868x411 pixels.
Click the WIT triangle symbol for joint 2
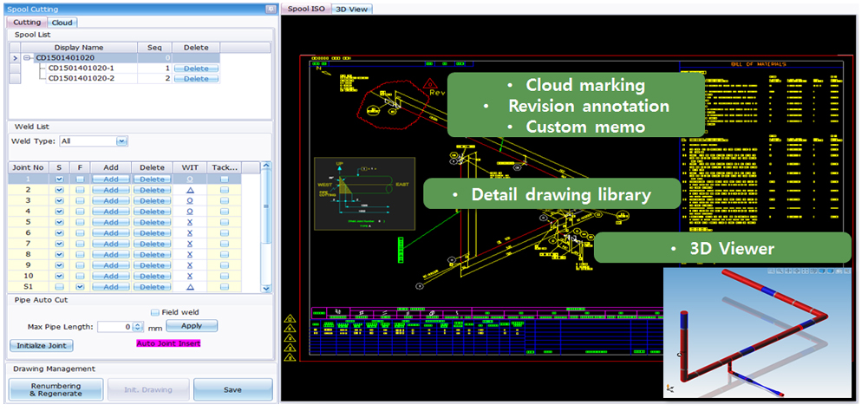pos(190,189)
